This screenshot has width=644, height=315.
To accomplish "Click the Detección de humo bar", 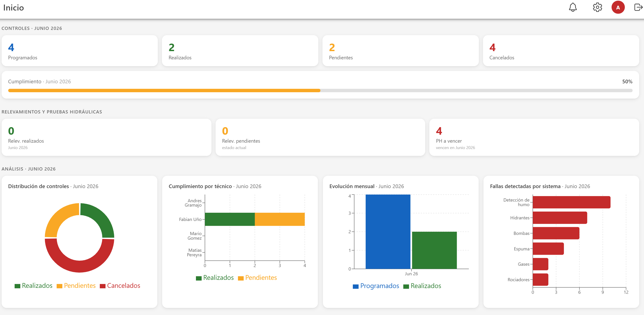I will point(572,202).
